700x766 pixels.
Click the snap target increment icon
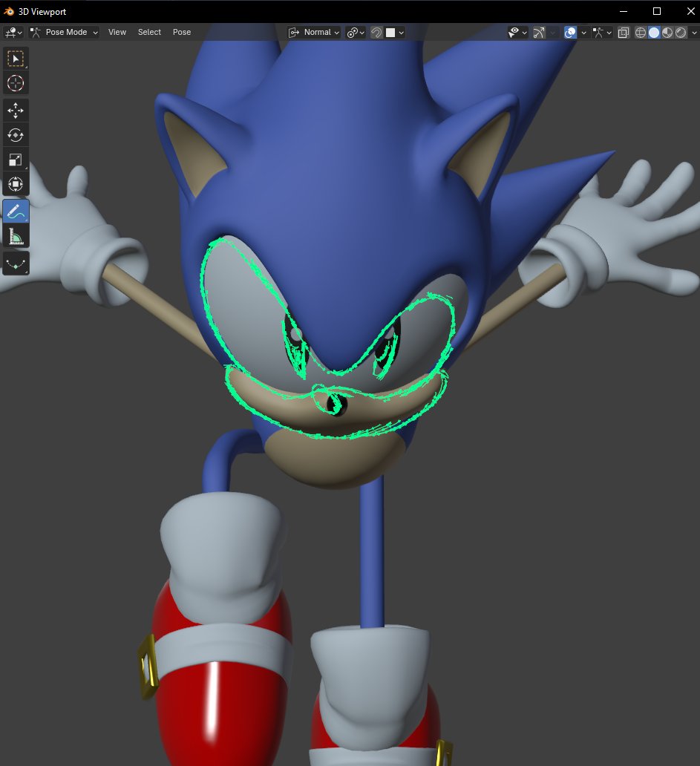390,32
